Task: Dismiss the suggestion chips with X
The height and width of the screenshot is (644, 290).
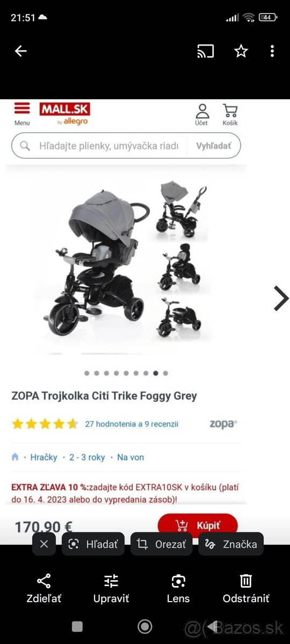Action: pos(44,544)
